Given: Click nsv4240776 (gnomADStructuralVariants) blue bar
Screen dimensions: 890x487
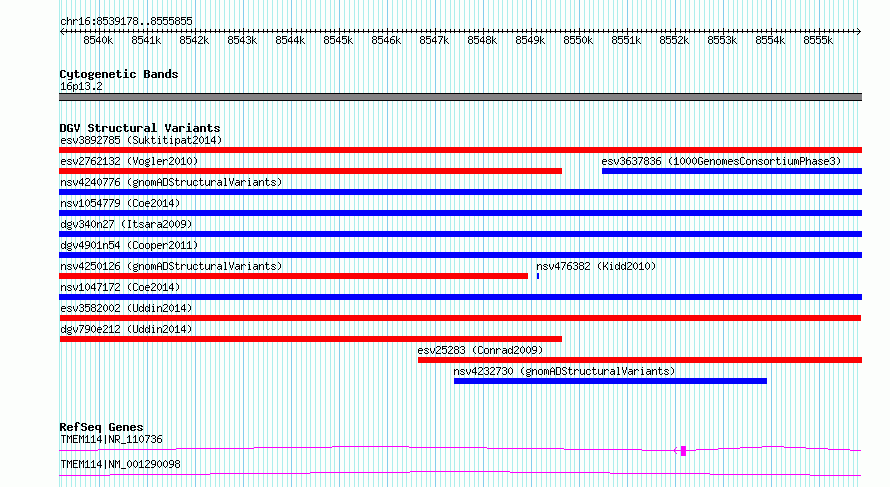Looking at the screenshot, I should (460, 192).
